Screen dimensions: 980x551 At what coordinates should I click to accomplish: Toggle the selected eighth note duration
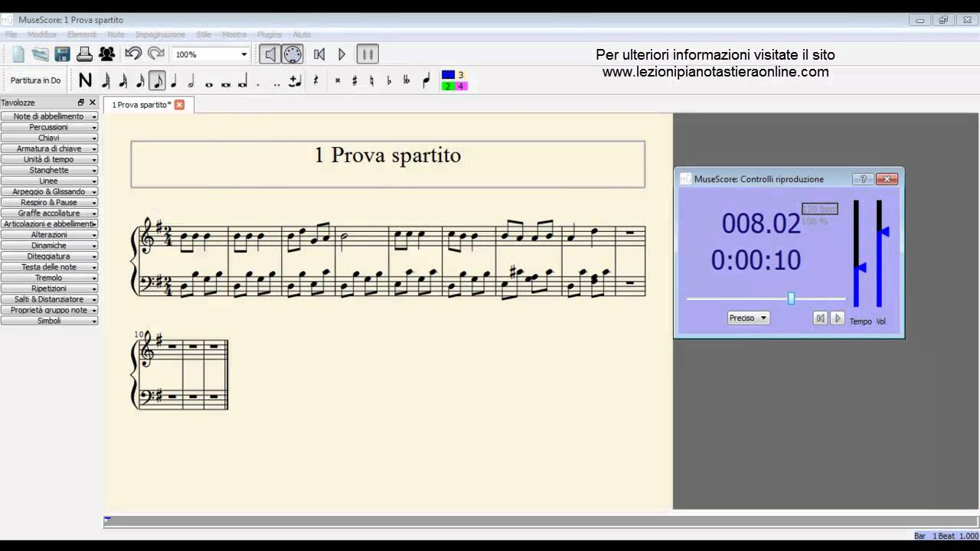click(x=157, y=80)
